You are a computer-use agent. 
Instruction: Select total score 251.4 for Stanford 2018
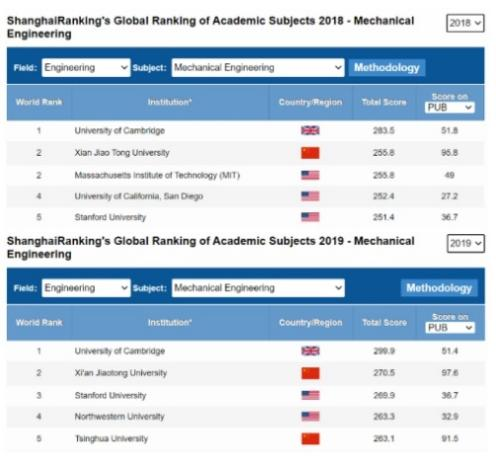click(x=384, y=217)
